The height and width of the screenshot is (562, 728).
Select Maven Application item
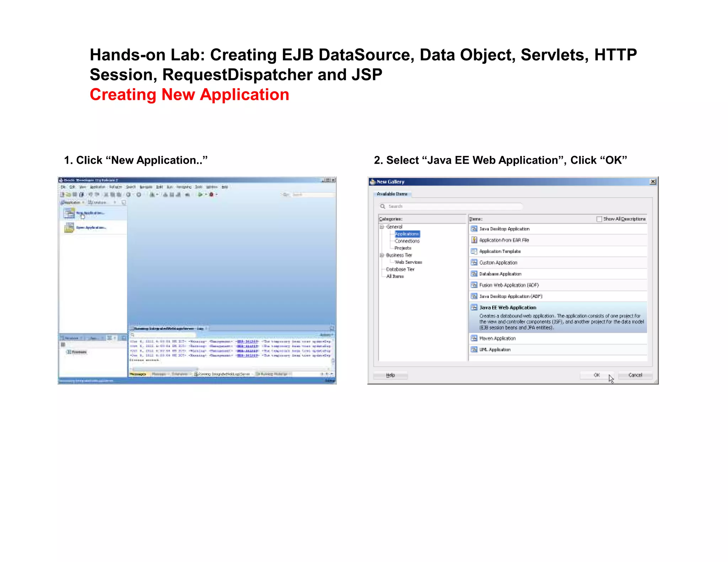click(558, 339)
